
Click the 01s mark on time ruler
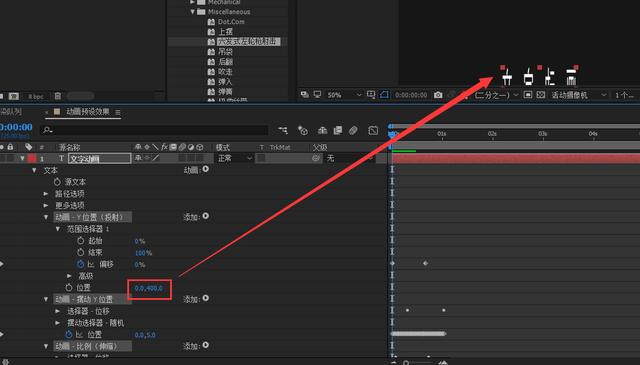(x=442, y=134)
